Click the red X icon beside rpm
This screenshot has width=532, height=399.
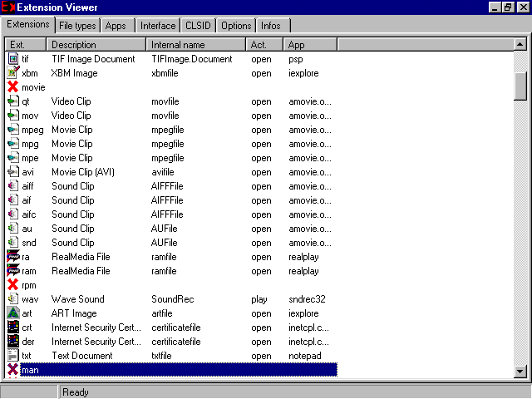pos(12,284)
